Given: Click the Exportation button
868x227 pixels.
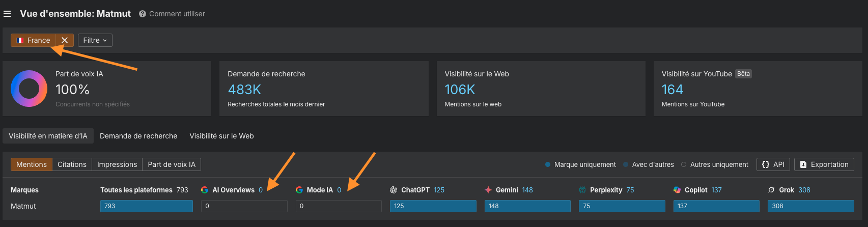Looking at the screenshot, I should (824, 164).
